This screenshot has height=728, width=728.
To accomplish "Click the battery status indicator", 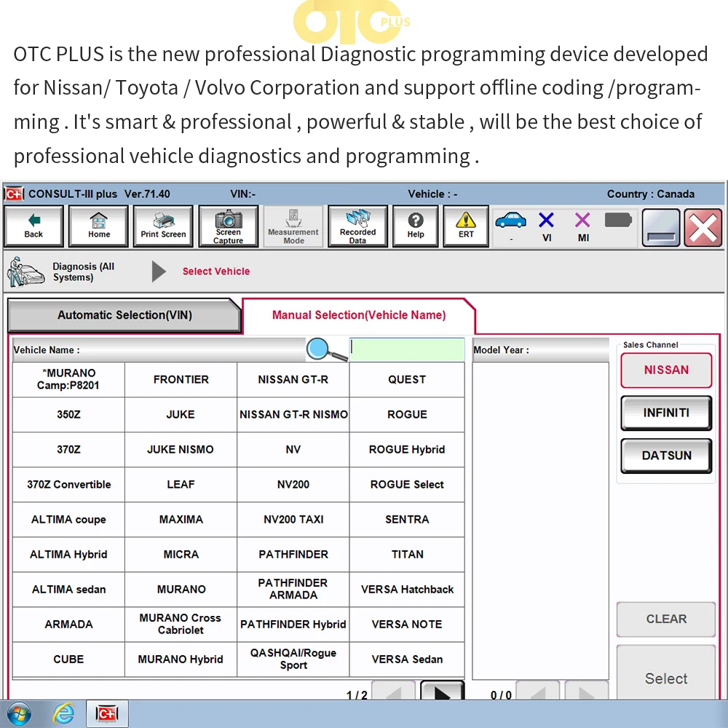I will coord(618,220).
